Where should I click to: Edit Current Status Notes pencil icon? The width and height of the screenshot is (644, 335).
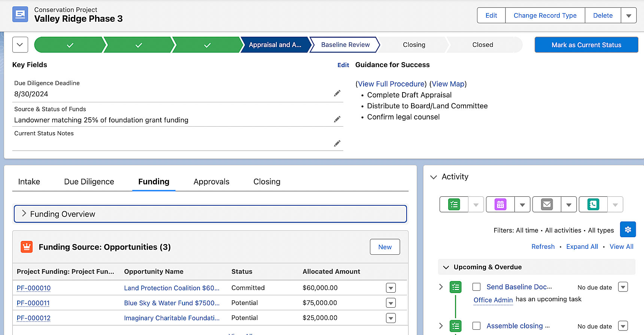pyautogui.click(x=337, y=144)
